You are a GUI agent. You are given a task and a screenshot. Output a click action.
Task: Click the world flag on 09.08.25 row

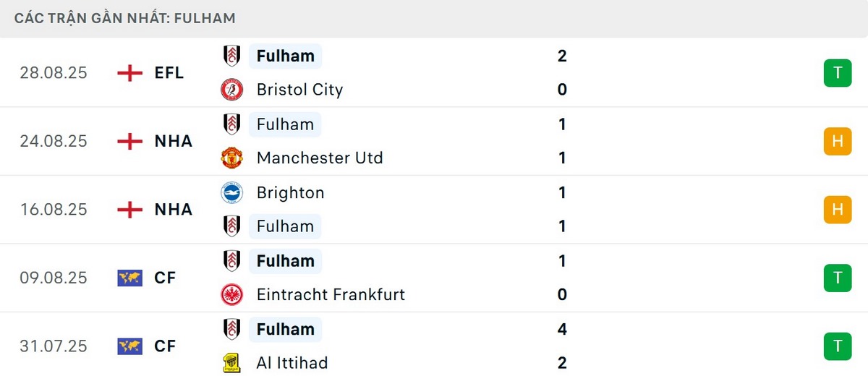click(x=130, y=278)
